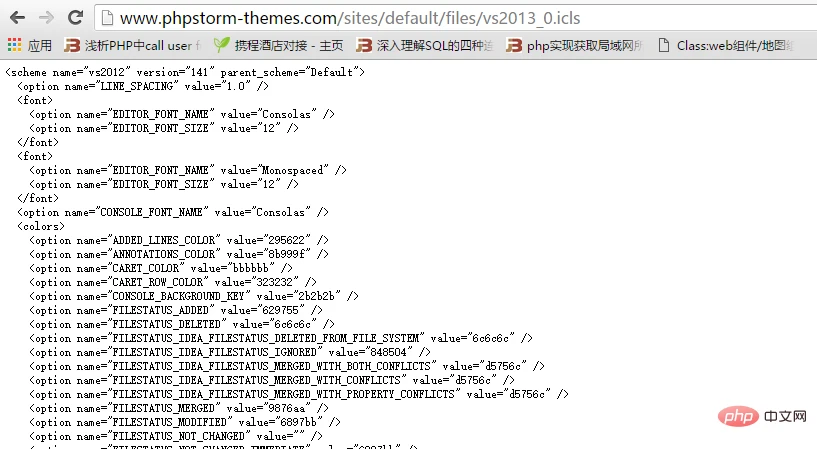Click the scheme name="vs2012" line
Image resolution: width=817 pixels, height=449 pixels.
(x=185, y=72)
